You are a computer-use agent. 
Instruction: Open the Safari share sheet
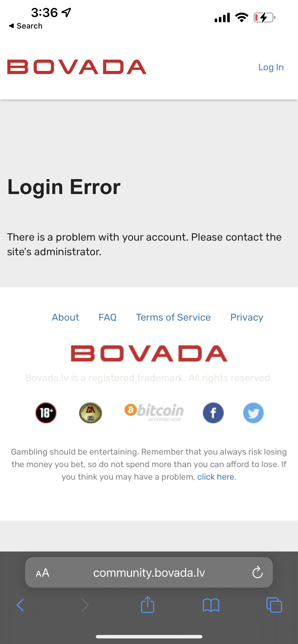[x=148, y=605]
